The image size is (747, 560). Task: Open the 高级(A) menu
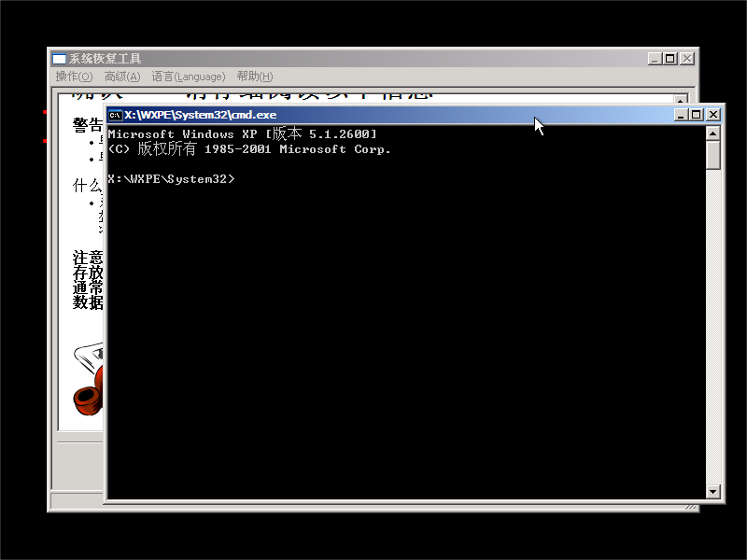122,77
